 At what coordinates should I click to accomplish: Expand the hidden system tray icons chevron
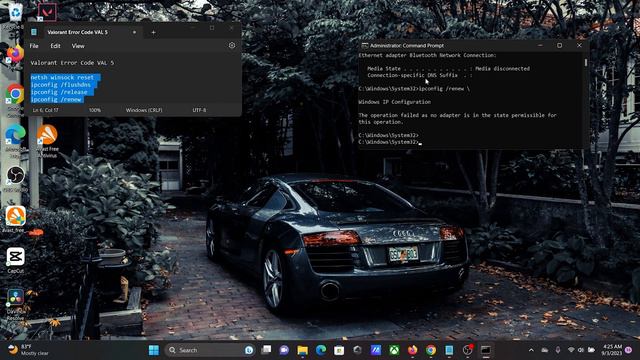coord(531,350)
